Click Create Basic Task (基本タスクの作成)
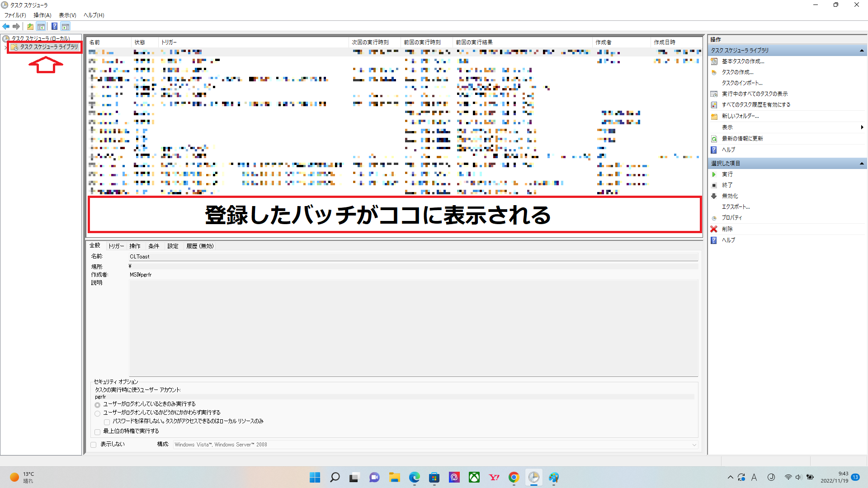Image resolution: width=868 pixels, height=488 pixels. tap(743, 61)
